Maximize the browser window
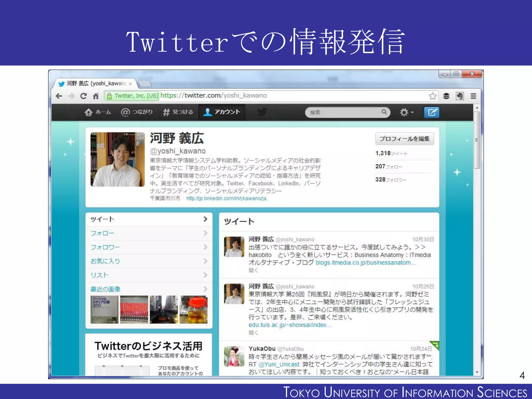 (456, 74)
